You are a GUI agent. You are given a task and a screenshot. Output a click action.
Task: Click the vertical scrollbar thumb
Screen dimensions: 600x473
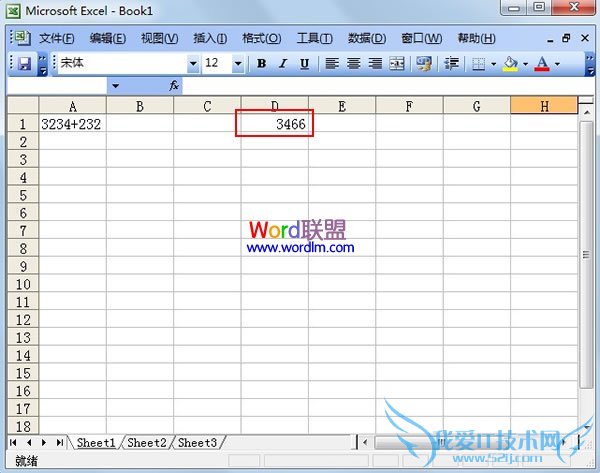(x=586, y=255)
